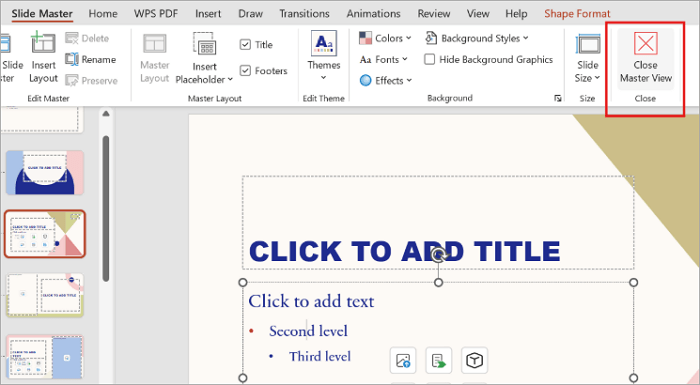The height and width of the screenshot is (385, 700).
Task: Expand the Slide Size dropdown arrow
Action: tap(597, 78)
